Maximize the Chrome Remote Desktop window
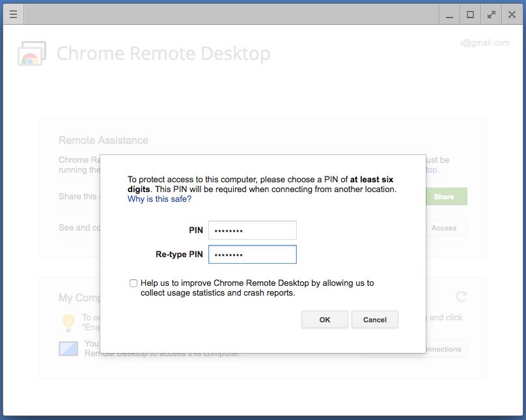This screenshot has width=526, height=420. coord(470,14)
